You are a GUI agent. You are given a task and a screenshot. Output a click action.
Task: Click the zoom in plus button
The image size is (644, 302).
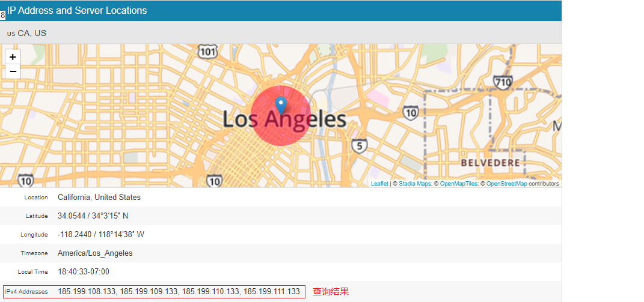[13, 56]
